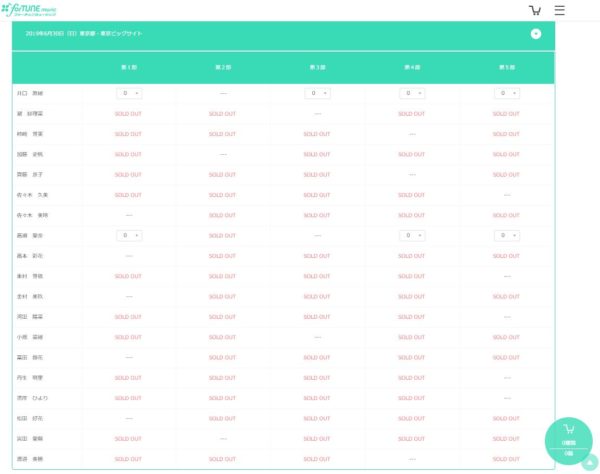
Task: Click the forTUNE music logo
Action: pos(29,10)
